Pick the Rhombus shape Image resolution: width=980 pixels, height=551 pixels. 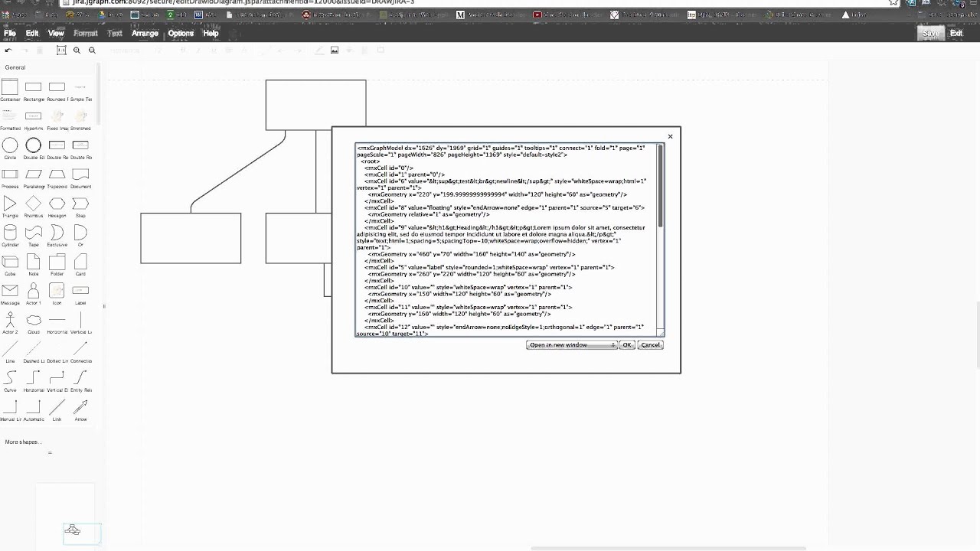[33, 204]
